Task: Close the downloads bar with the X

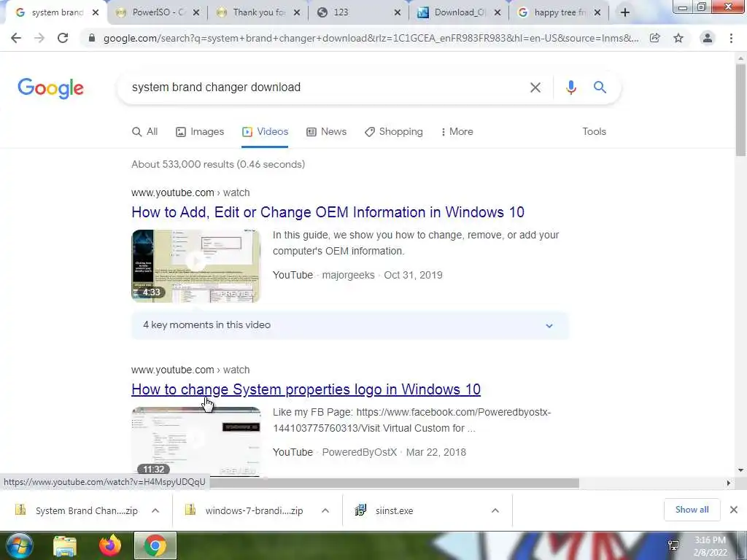Action: pos(734,510)
